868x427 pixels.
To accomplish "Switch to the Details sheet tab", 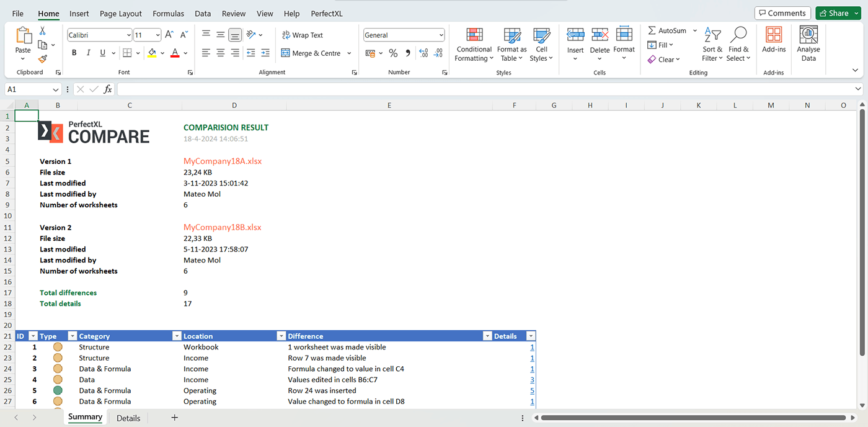I will point(128,418).
